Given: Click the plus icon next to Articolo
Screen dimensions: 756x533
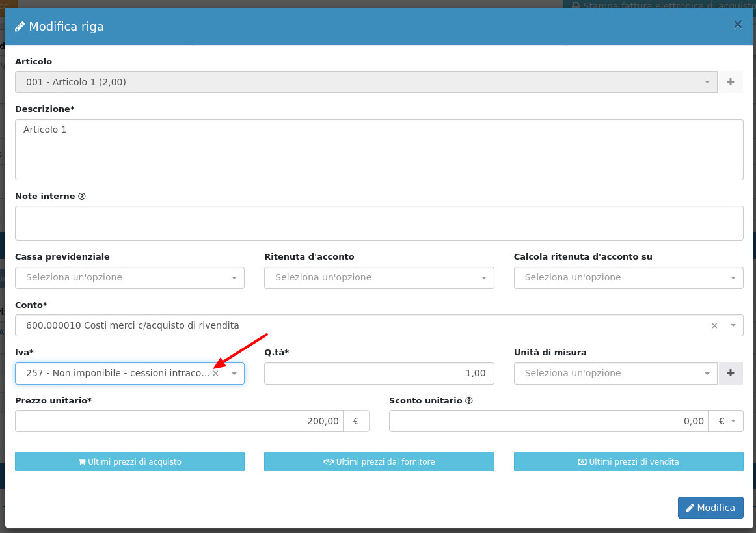Looking at the screenshot, I should pos(730,82).
